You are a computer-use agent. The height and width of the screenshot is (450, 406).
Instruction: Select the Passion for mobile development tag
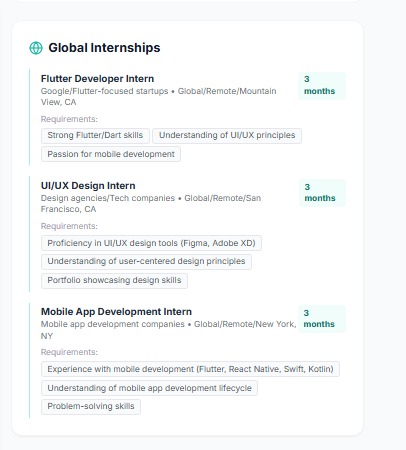111,154
